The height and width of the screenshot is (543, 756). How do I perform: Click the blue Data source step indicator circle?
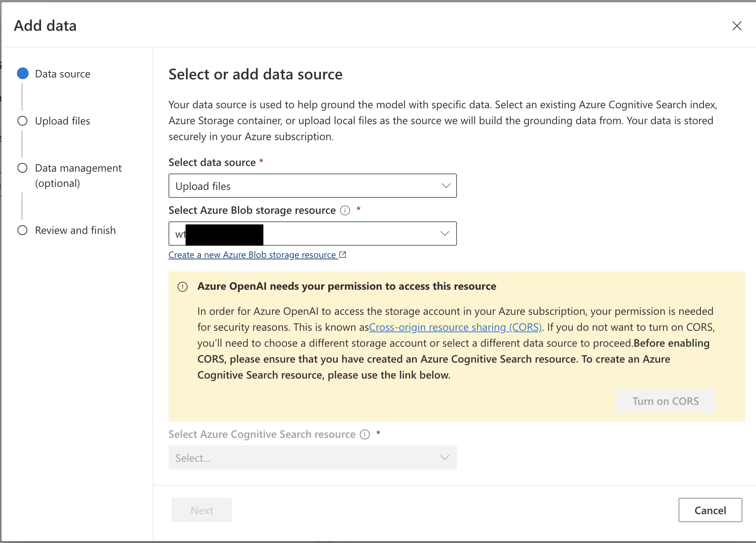(x=22, y=73)
